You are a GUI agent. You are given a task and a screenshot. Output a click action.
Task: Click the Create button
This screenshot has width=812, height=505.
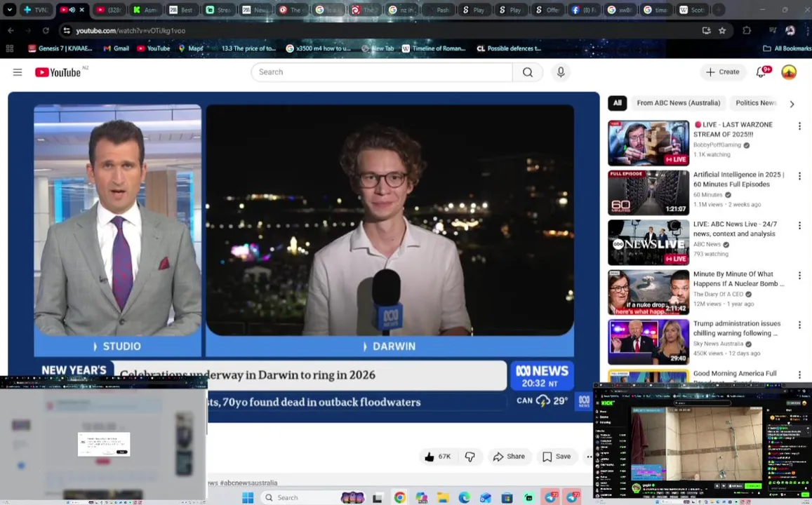tap(723, 72)
